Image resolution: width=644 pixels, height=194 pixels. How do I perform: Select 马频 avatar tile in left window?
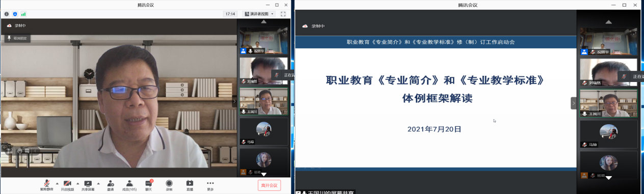[x=264, y=131]
